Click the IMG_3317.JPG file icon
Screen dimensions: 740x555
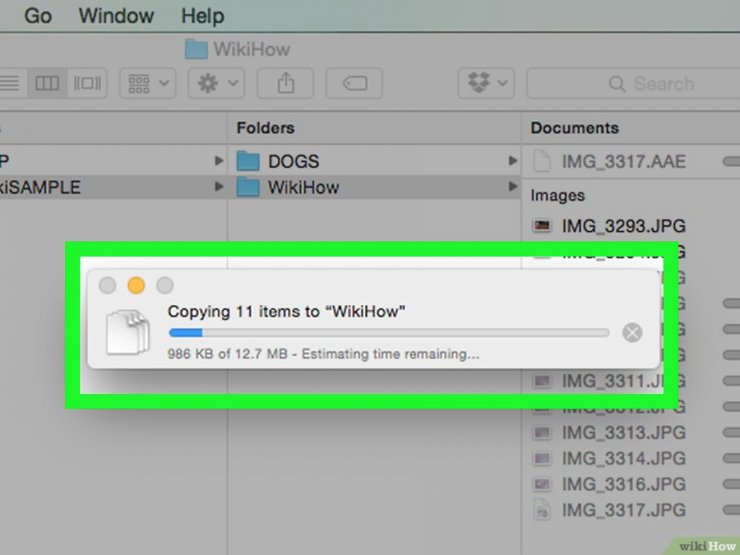click(x=542, y=510)
